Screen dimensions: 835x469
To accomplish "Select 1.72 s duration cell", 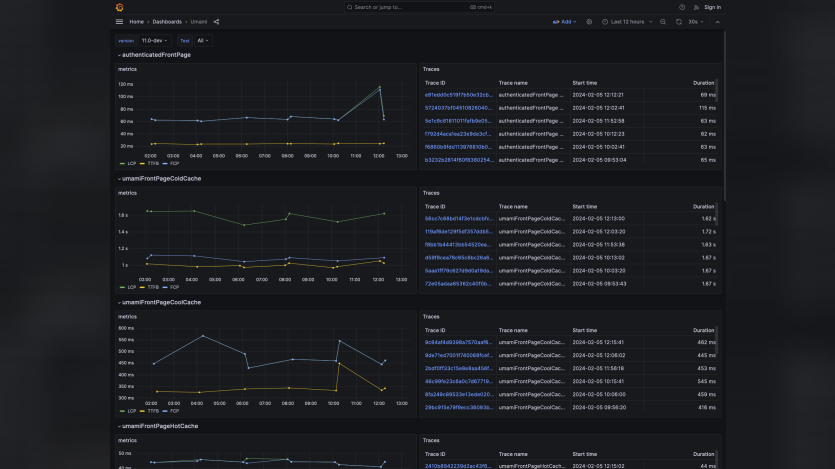I will [x=709, y=232].
